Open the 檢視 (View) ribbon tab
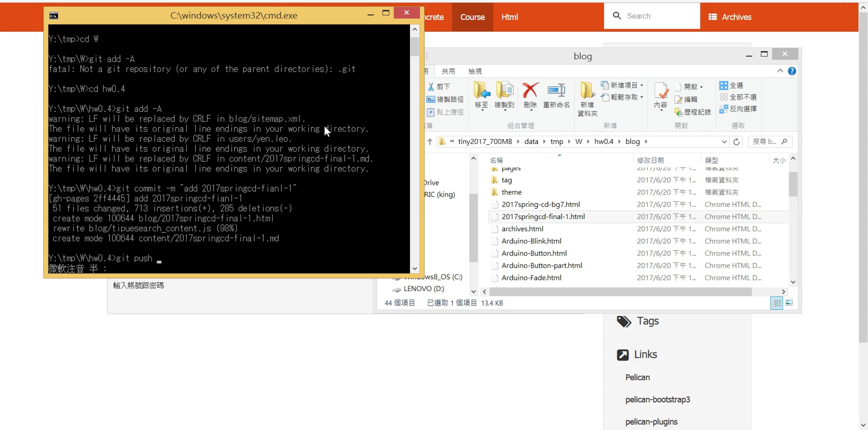This screenshot has width=868, height=430. [x=475, y=71]
